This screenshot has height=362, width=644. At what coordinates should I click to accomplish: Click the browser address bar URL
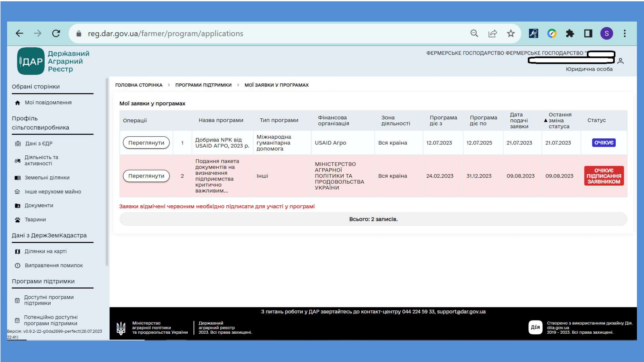166,33
